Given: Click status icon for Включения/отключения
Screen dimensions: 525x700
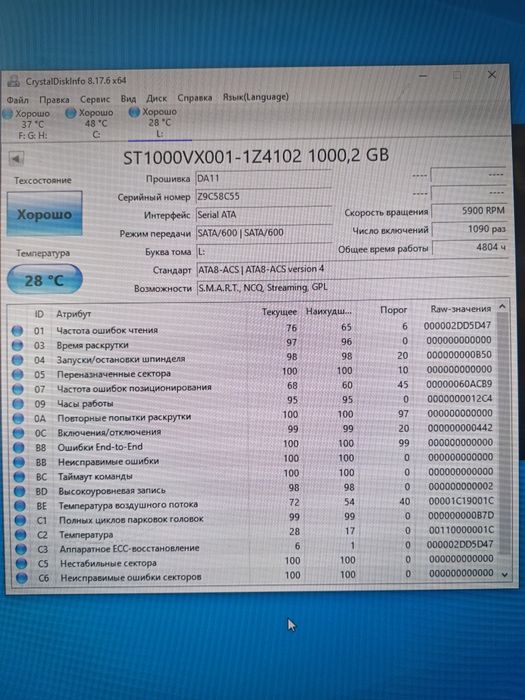Looking at the screenshot, I should (19, 433).
